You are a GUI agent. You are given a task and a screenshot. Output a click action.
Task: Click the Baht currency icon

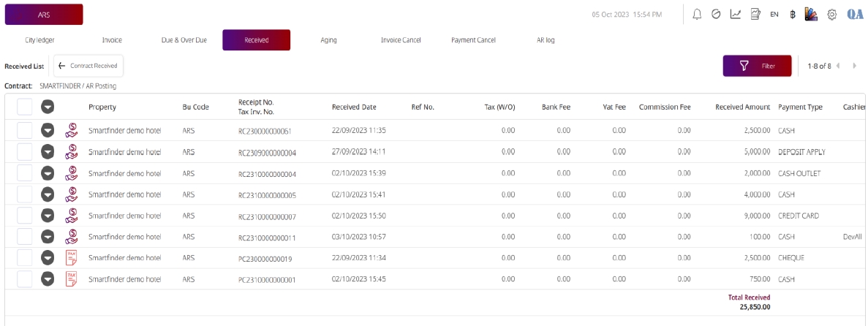[x=793, y=15]
